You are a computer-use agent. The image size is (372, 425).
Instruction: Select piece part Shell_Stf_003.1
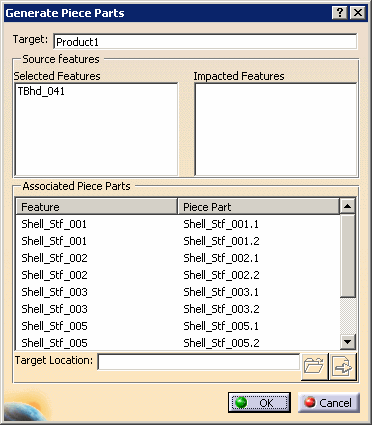pyautogui.click(x=221, y=292)
